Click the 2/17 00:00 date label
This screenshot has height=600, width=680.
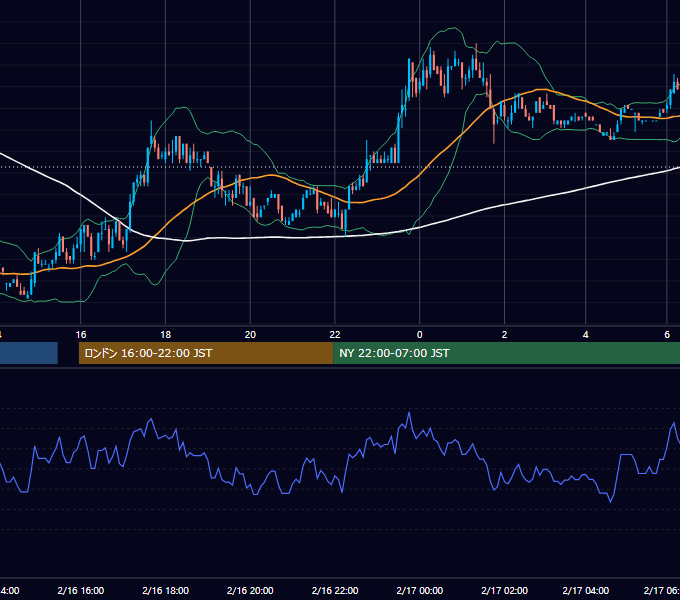tap(420, 590)
